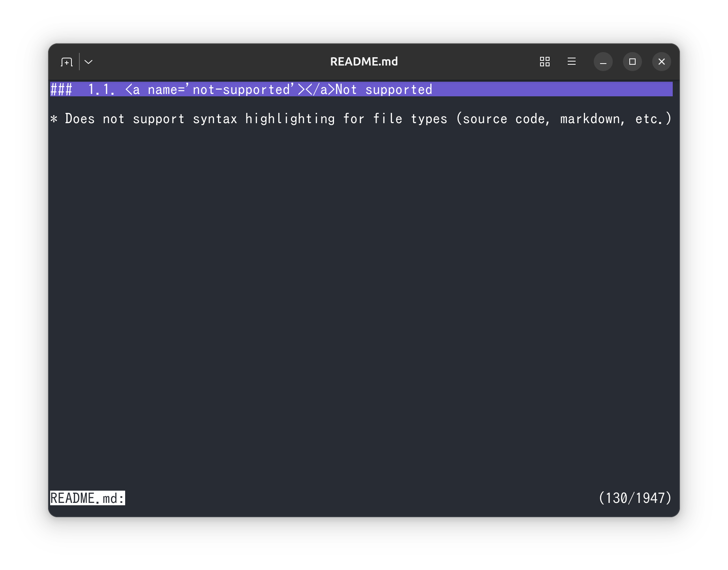The width and height of the screenshot is (728, 570).
Task: Click the 'README.md:' status prompt
Action: pos(87,498)
